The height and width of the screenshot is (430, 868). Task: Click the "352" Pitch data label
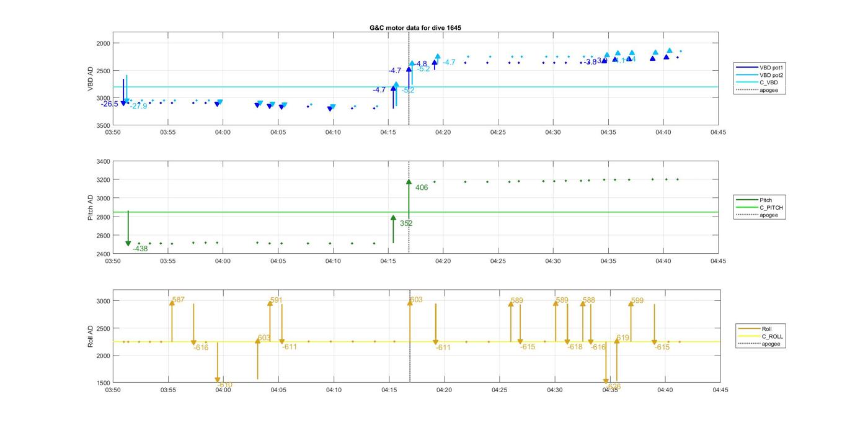(x=406, y=223)
